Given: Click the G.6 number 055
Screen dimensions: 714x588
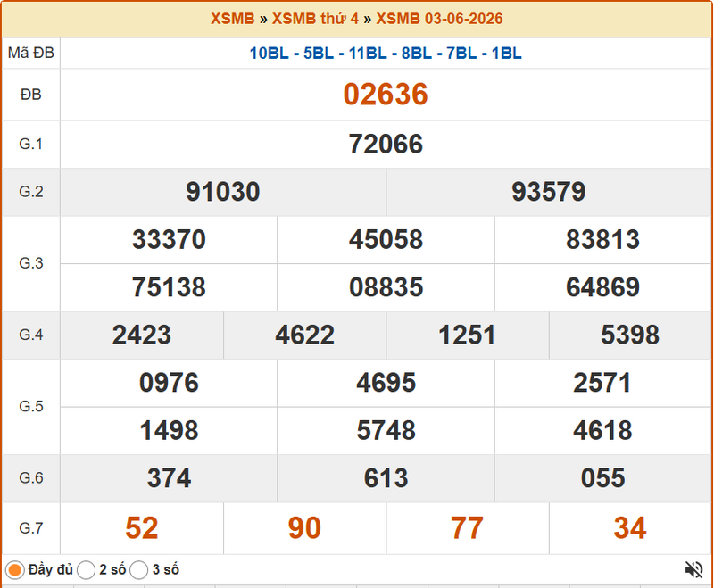Looking at the screenshot, I should [x=602, y=478].
